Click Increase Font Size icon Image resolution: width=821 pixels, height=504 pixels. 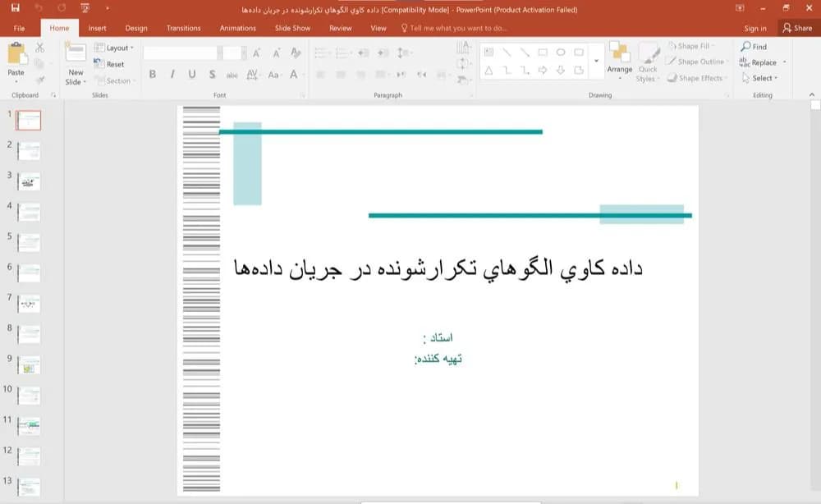point(256,53)
